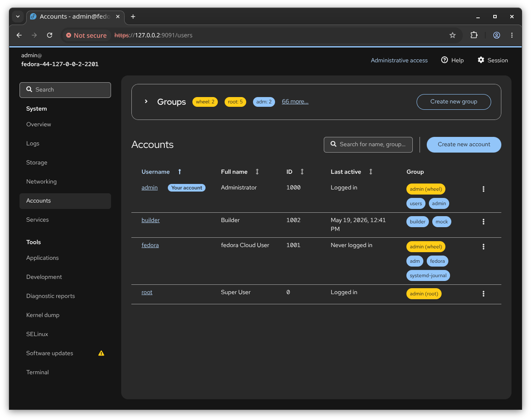The height and width of the screenshot is (420, 531).
Task: Click the mock group label for builder
Action: click(x=442, y=222)
